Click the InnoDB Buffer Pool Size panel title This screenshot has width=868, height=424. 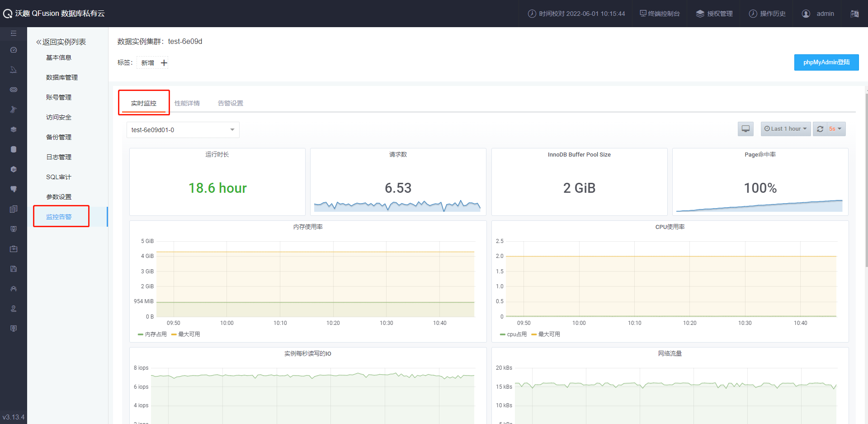click(579, 154)
